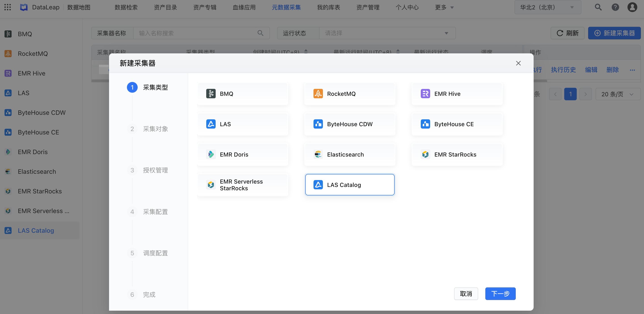644x314 pixels.
Task: Click the 取消 button
Action: click(x=466, y=293)
